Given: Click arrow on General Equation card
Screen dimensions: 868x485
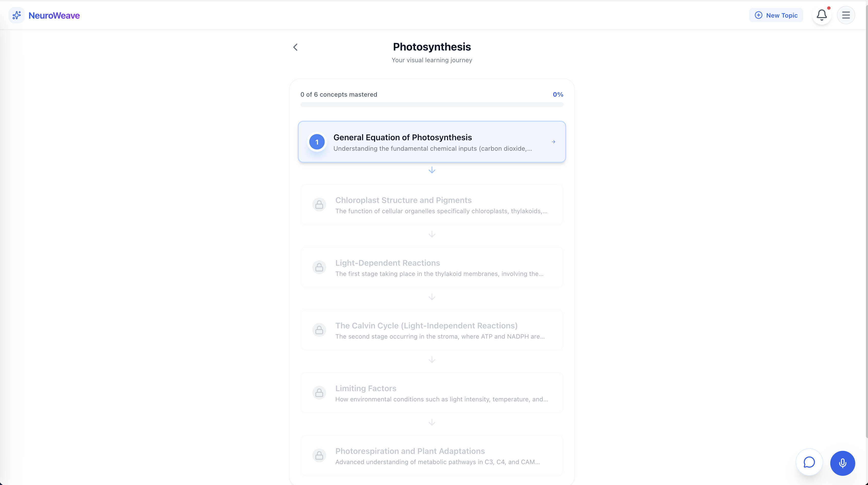Looking at the screenshot, I should pyautogui.click(x=553, y=142).
